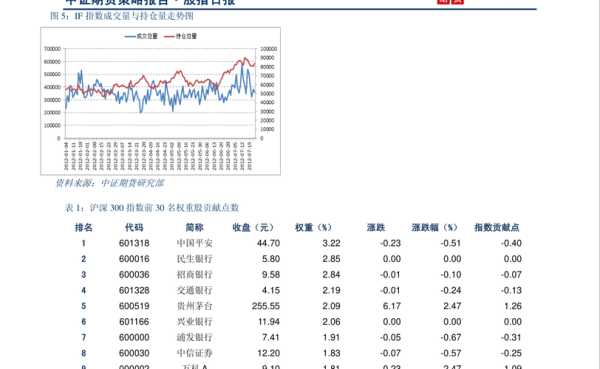Image resolution: width=600 pixels, height=369 pixels.
Task: Click stock code 600030
Action: pyautogui.click(x=134, y=353)
